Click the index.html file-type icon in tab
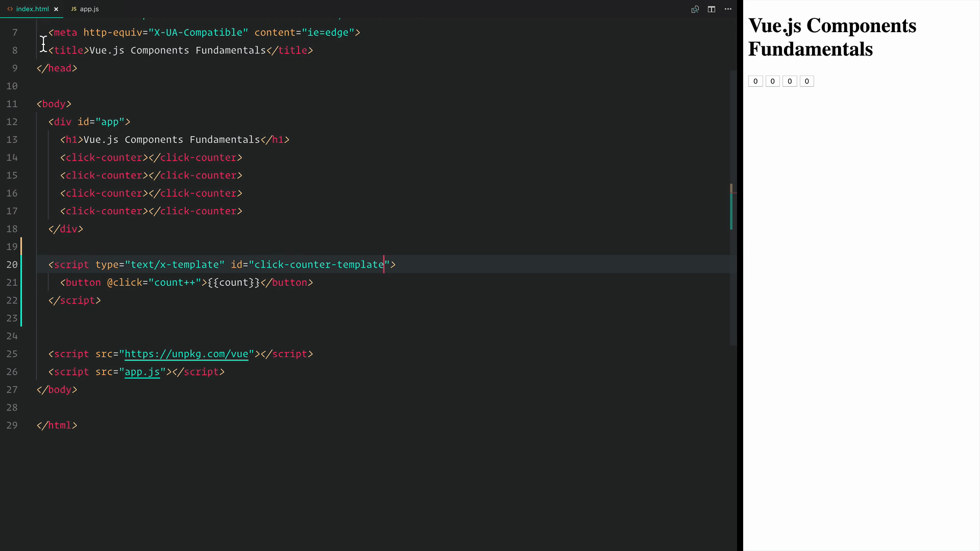The image size is (980, 551). point(10,9)
